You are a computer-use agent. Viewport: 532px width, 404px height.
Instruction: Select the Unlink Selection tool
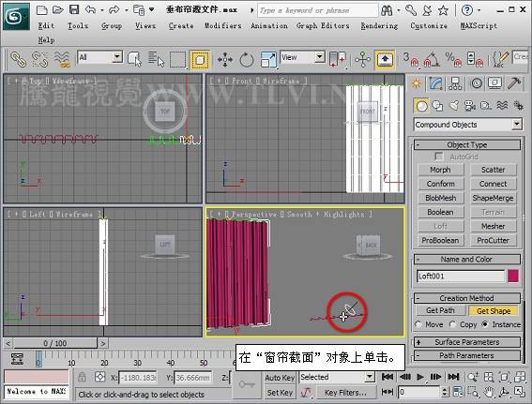click(x=39, y=59)
